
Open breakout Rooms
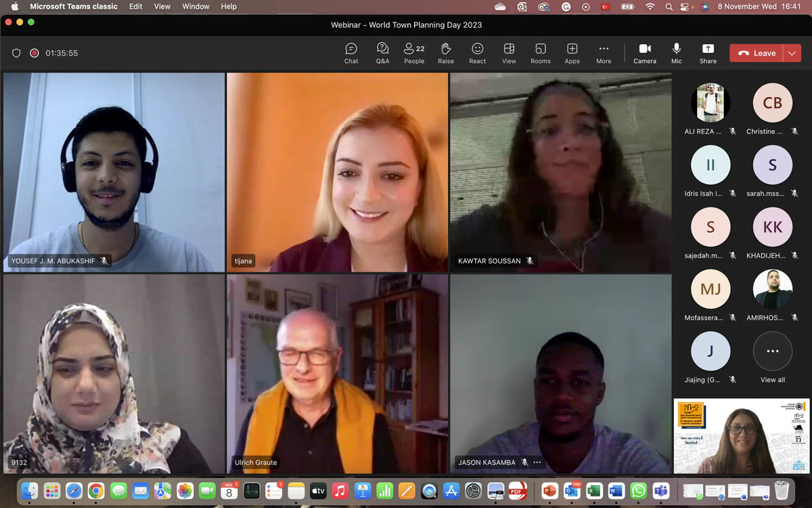tap(540, 53)
